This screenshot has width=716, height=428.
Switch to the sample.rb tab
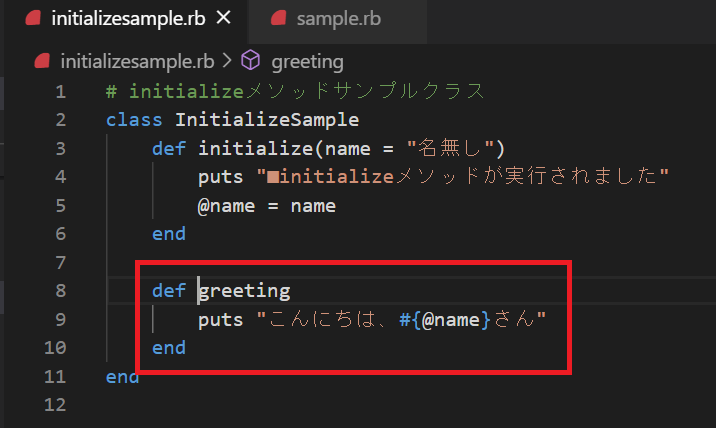tap(338, 19)
